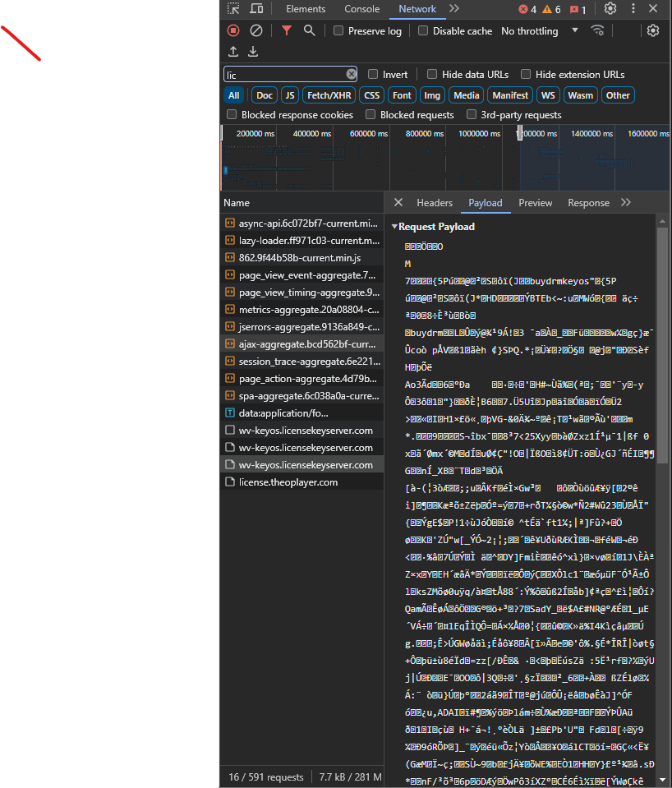This screenshot has height=788, width=672.
Task: Select ajax-aggregate.bcd562bf request row
Action: (x=301, y=344)
